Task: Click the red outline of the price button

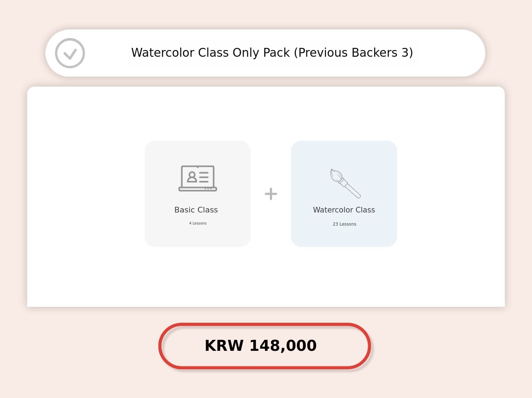Action: 160,346
